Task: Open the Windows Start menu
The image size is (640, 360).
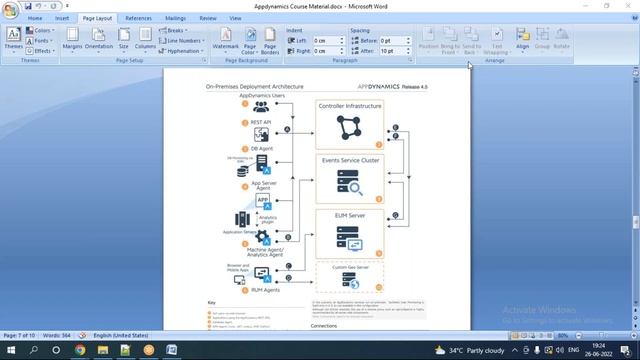Action: point(11,350)
